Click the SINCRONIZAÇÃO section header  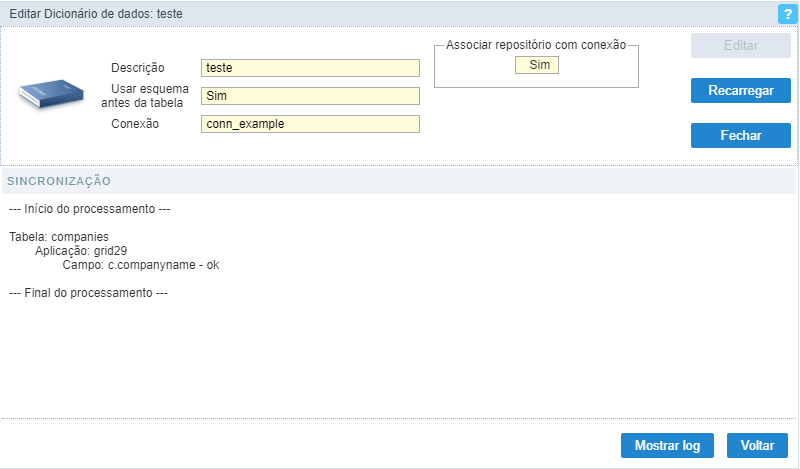coord(59,181)
